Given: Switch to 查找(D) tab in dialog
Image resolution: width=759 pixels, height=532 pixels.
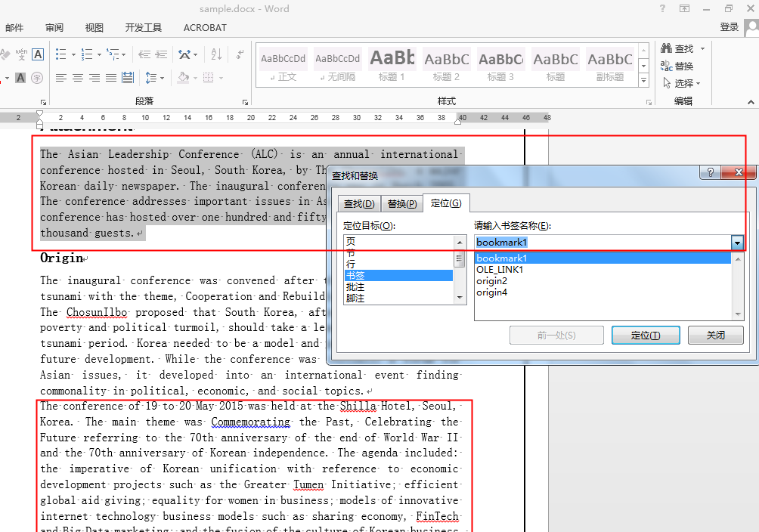Looking at the screenshot, I should click(x=359, y=204).
